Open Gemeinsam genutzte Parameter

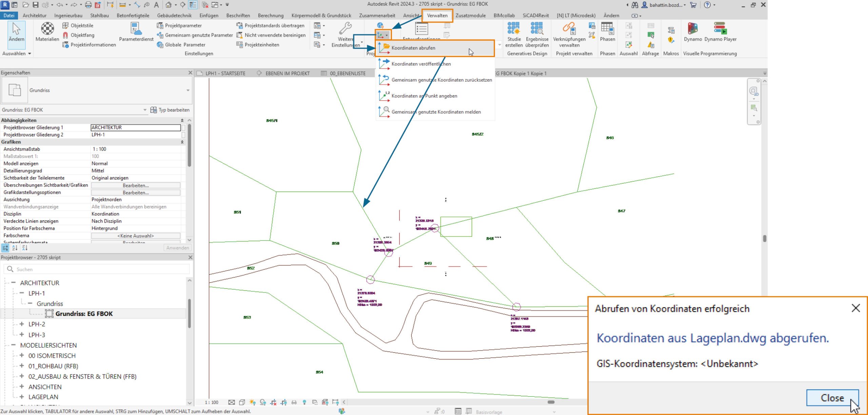195,35
